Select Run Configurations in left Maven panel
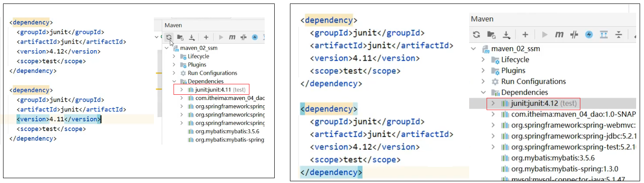This screenshot has width=644, height=183. pyautogui.click(x=212, y=73)
